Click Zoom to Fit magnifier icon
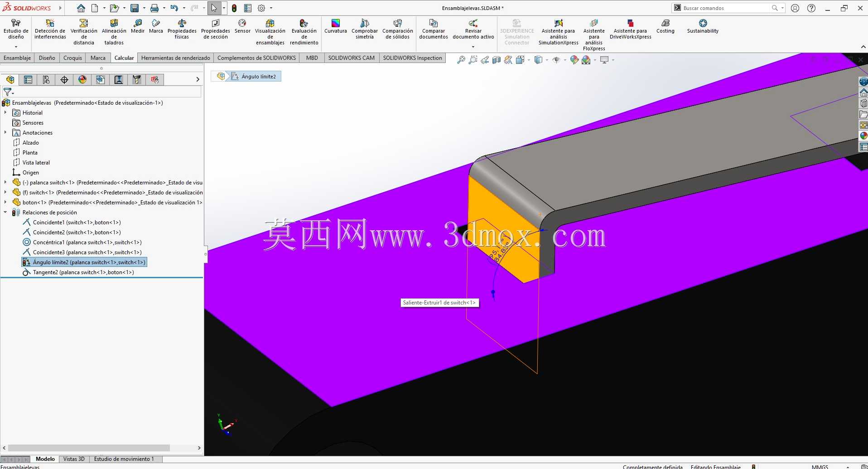The image size is (868, 469). point(461,60)
